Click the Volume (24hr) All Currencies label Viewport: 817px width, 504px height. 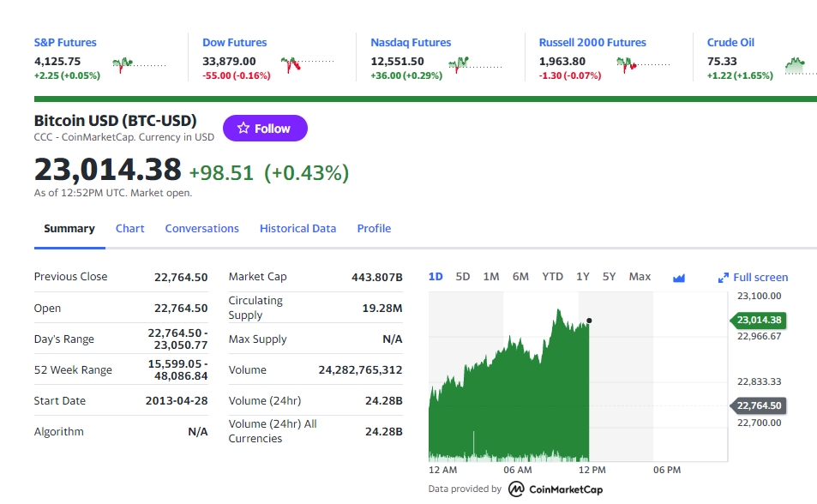(273, 431)
